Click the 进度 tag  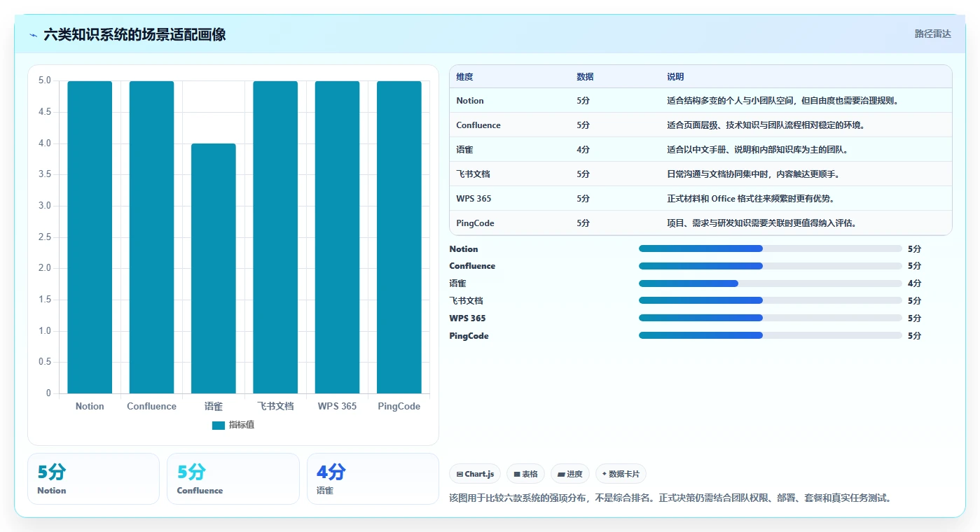pyautogui.click(x=570, y=474)
